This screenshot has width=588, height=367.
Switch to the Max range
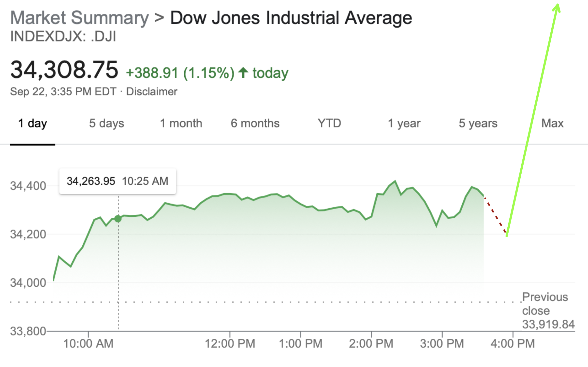tap(552, 123)
